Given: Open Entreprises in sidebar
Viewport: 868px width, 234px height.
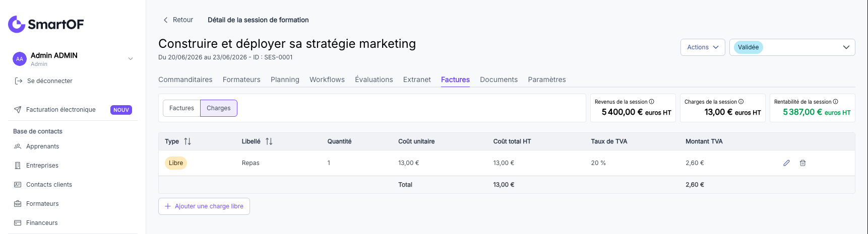Looking at the screenshot, I should click(x=42, y=166).
